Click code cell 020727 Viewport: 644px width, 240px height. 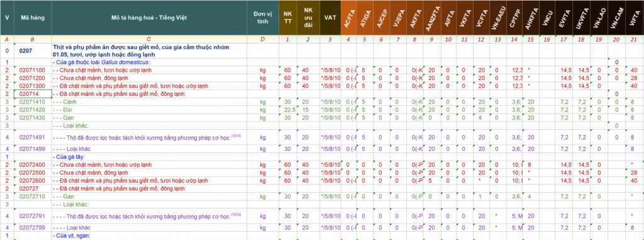(x=33, y=188)
